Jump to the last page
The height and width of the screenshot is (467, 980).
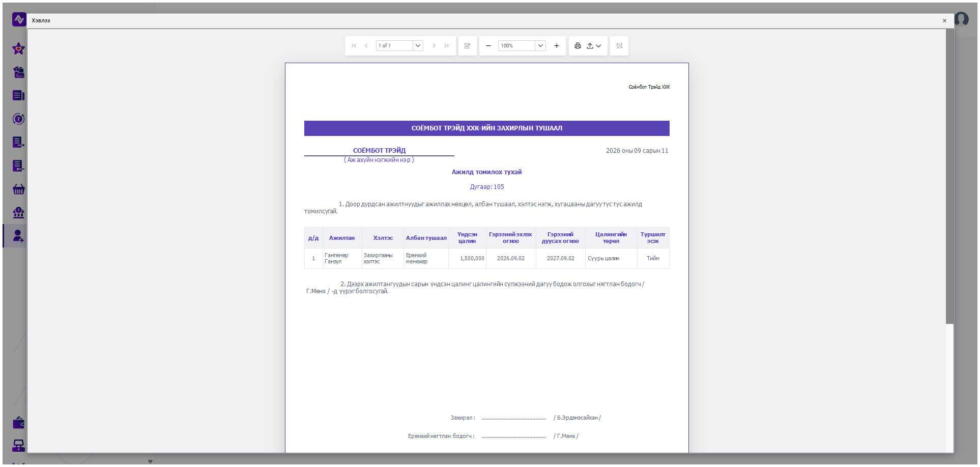[x=446, y=46]
